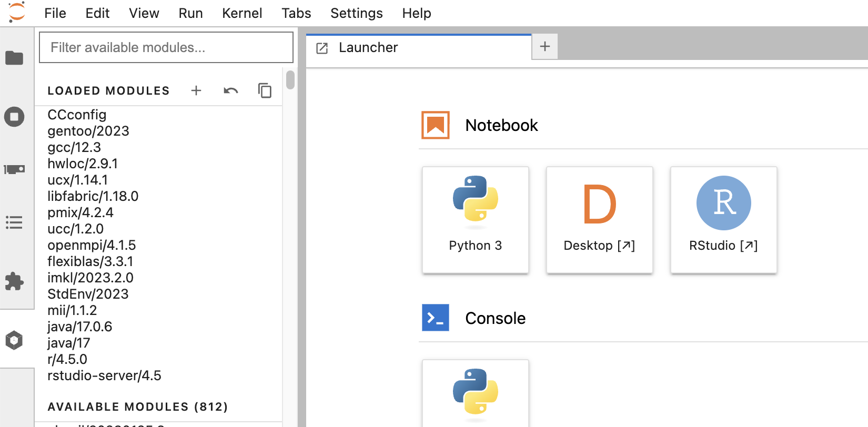This screenshot has width=868, height=427.
Task: Open the File menu
Action: click(x=55, y=13)
